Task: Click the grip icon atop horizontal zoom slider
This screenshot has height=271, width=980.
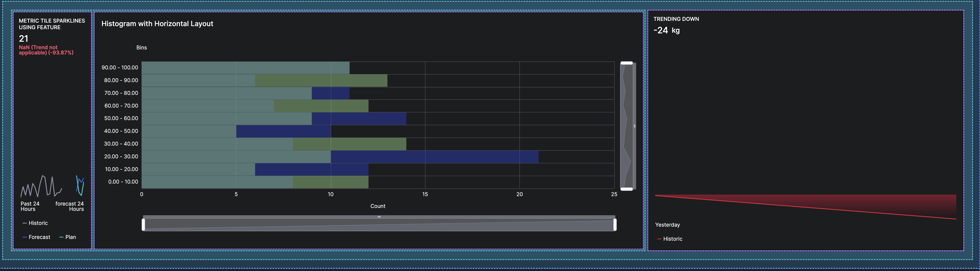Action: tap(379, 217)
